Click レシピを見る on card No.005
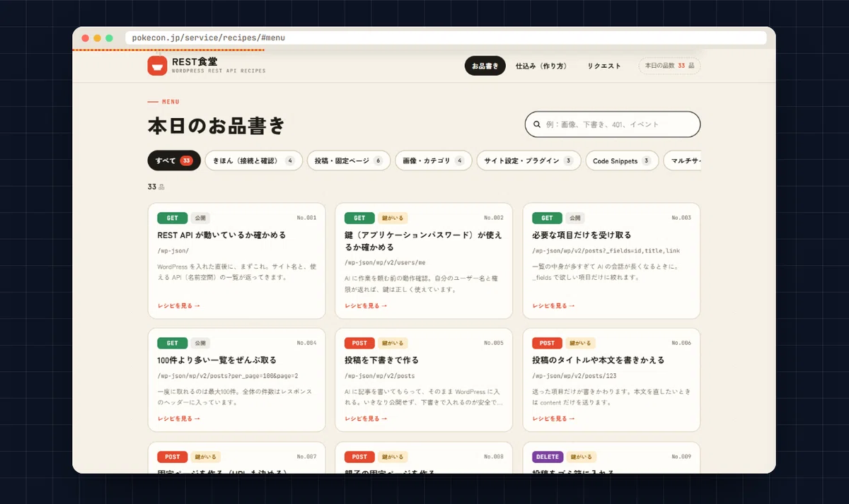 point(366,418)
